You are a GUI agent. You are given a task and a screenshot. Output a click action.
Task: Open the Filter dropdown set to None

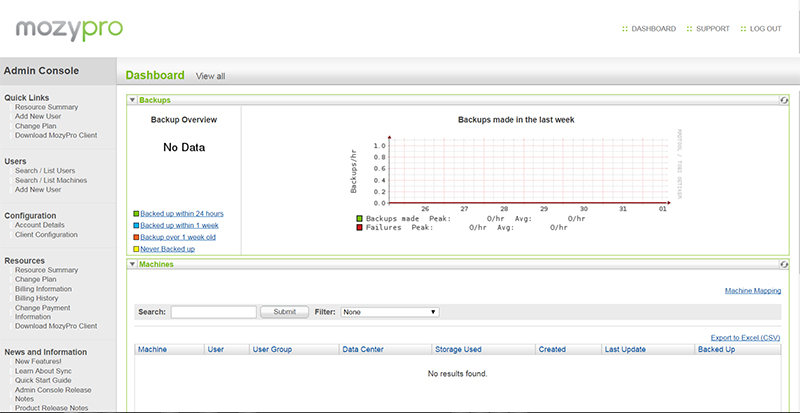point(390,312)
